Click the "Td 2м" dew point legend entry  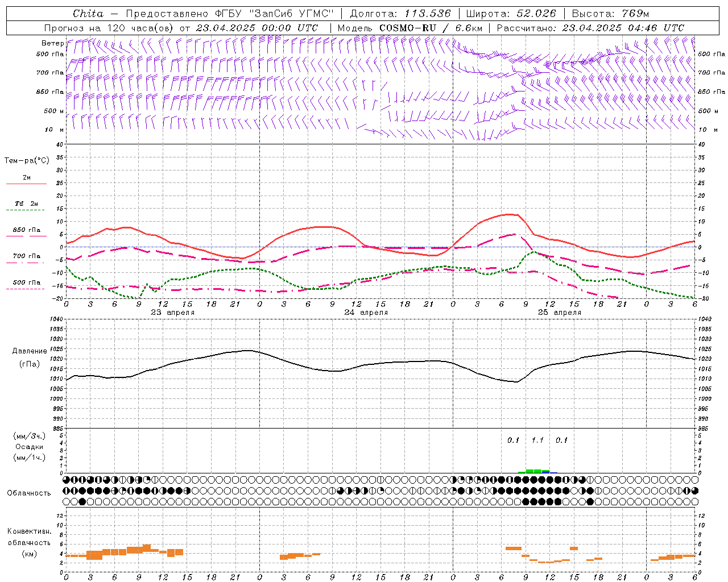click(27, 203)
